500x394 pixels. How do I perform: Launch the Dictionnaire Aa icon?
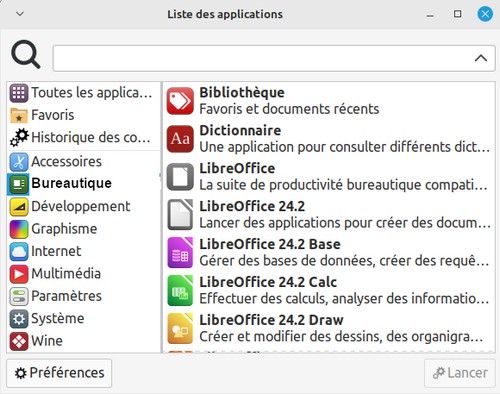click(180, 139)
